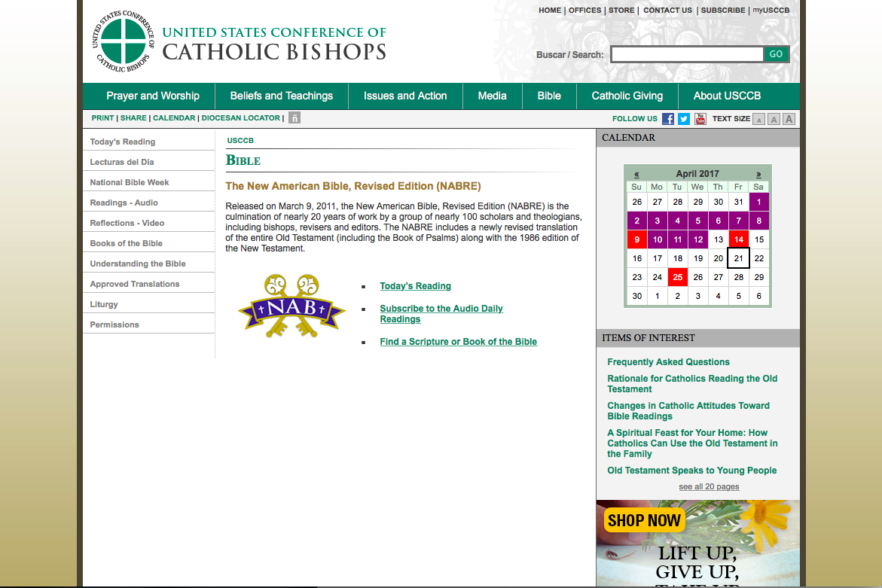
Task: Click the PRINT link
Action: tap(103, 118)
